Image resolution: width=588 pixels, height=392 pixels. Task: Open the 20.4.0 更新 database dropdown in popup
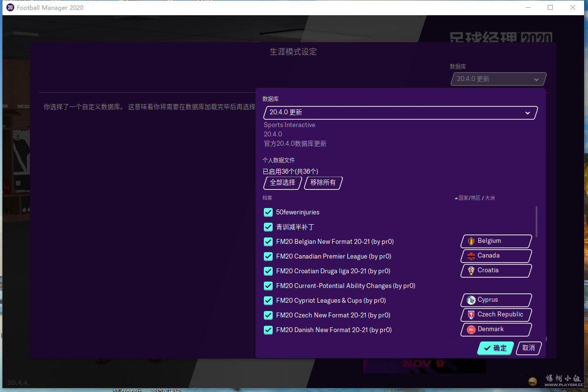pos(400,113)
